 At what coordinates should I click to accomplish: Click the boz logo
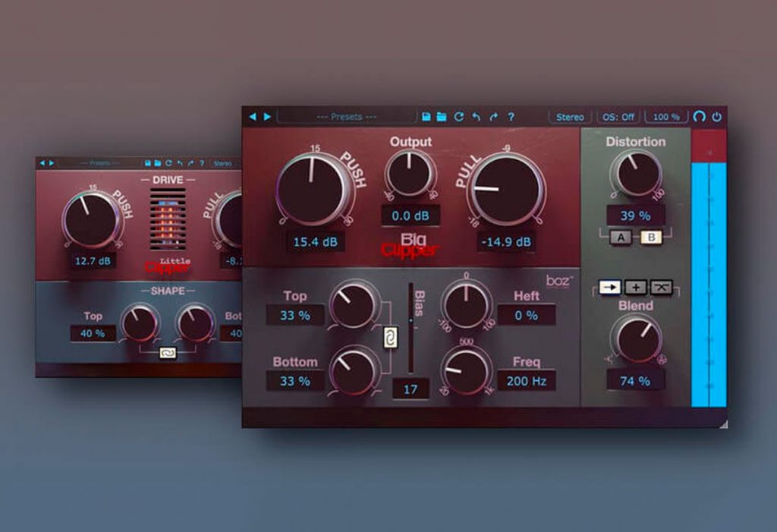pyautogui.click(x=559, y=281)
